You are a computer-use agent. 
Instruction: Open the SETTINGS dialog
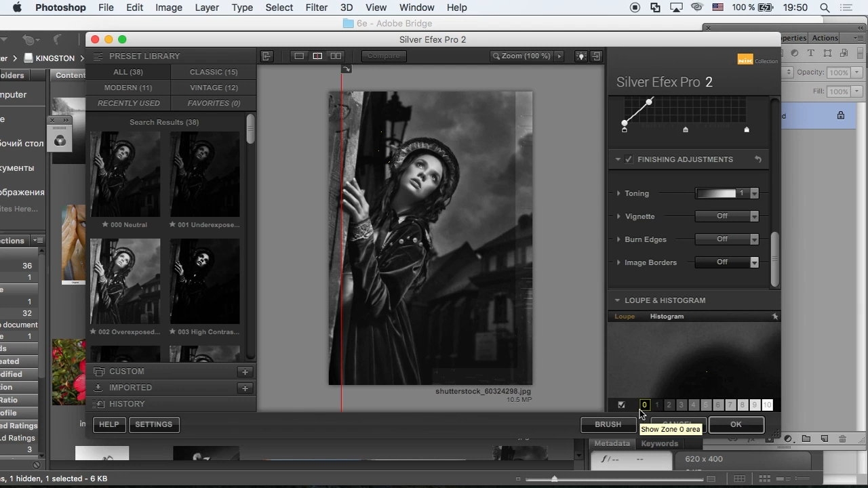[x=154, y=424]
